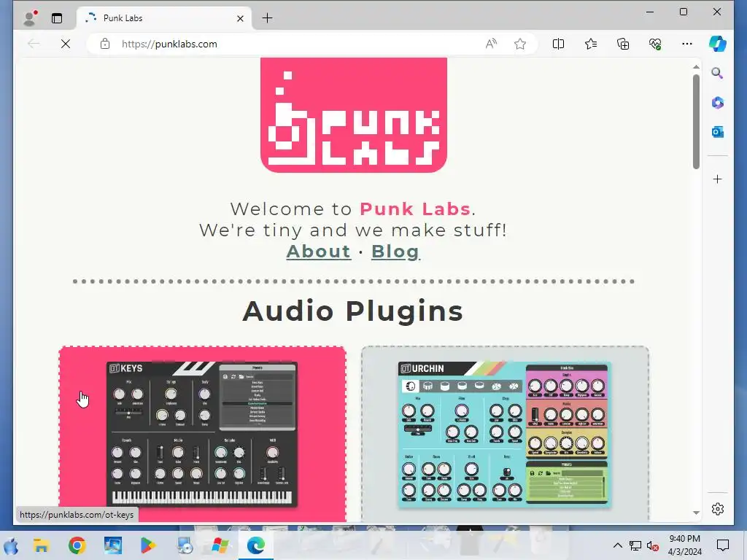Screen dimensions: 747x560
Task: Open the Collections icon
Action: (623, 44)
